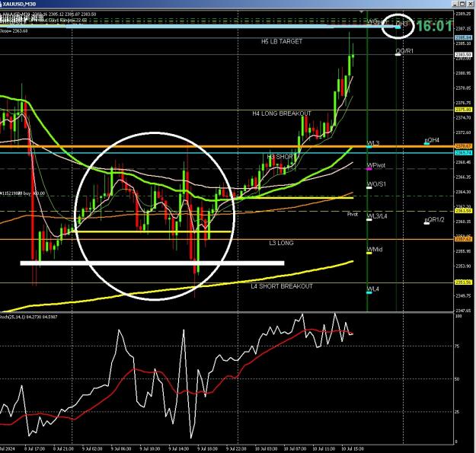Click the 9 Jul 18:00 time label
Viewport: 476px width, 453px height.
pos(207,448)
